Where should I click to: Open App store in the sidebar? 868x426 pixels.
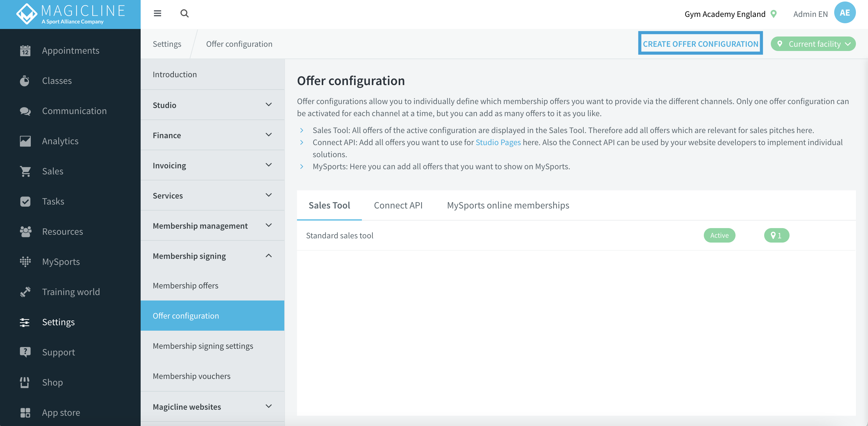[70, 412]
